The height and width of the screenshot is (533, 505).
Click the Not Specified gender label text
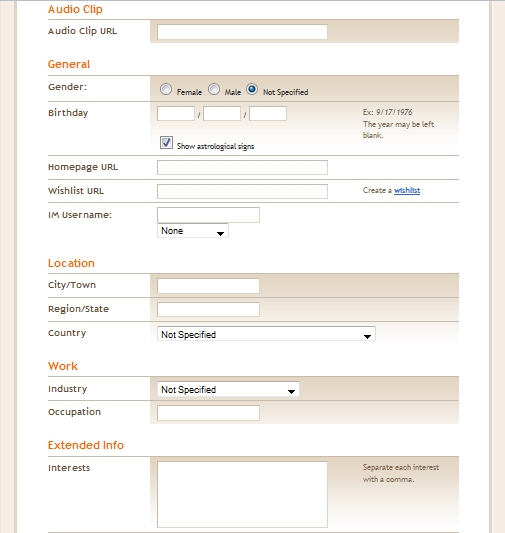[x=285, y=92]
